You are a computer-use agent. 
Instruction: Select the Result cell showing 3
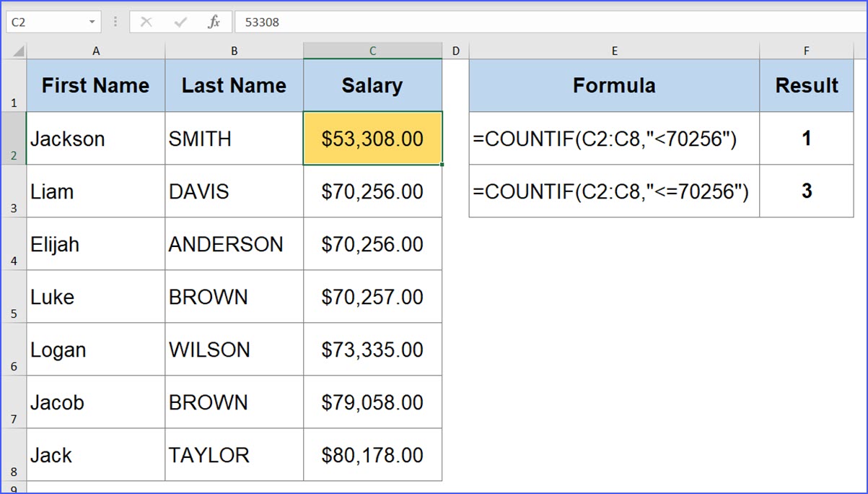[x=806, y=191]
